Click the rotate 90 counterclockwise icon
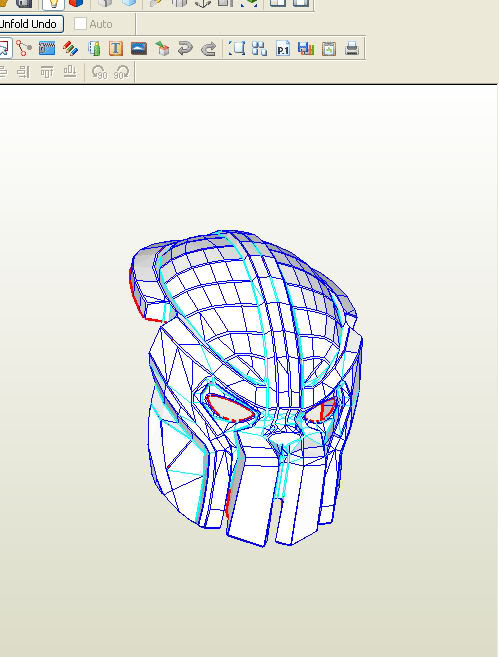This screenshot has height=657, width=499. (99, 72)
